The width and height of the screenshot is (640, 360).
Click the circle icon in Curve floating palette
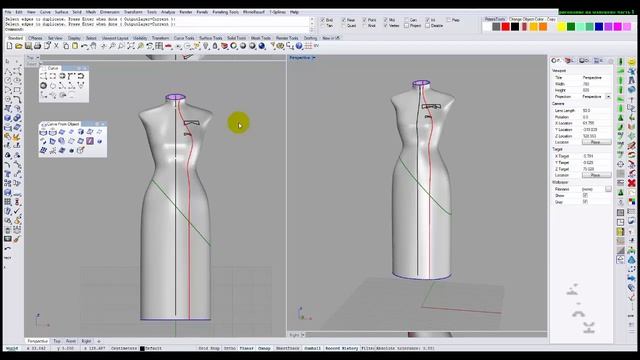point(44,86)
